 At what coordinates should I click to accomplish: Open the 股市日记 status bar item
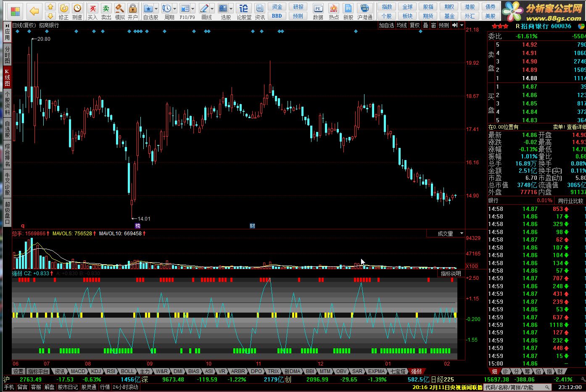point(68,387)
